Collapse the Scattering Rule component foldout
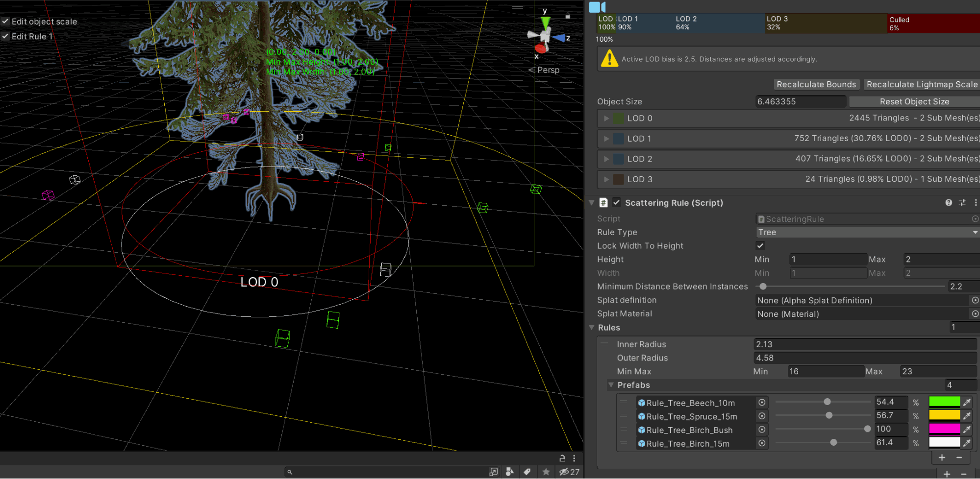This screenshot has height=479, width=980. [592, 203]
